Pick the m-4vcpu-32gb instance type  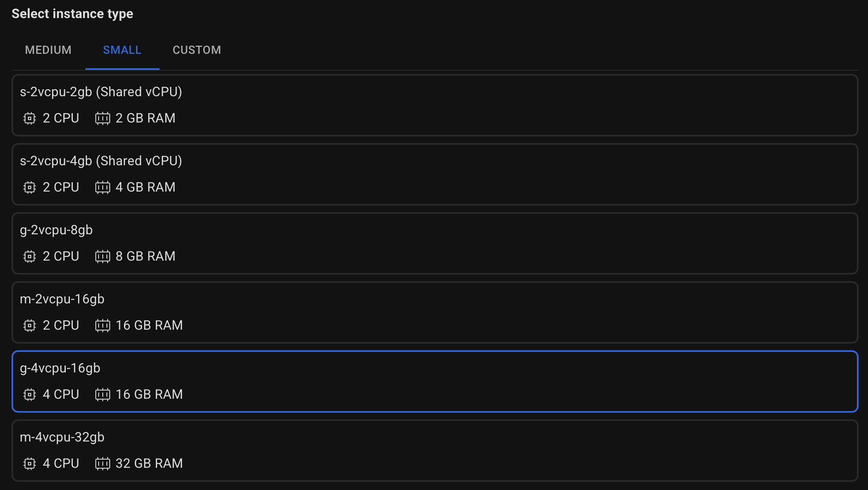point(435,451)
